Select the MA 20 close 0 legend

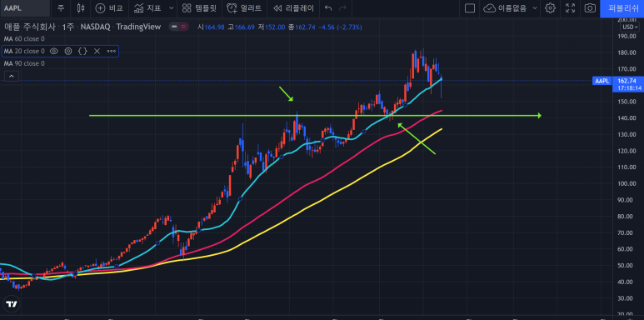pos(24,52)
